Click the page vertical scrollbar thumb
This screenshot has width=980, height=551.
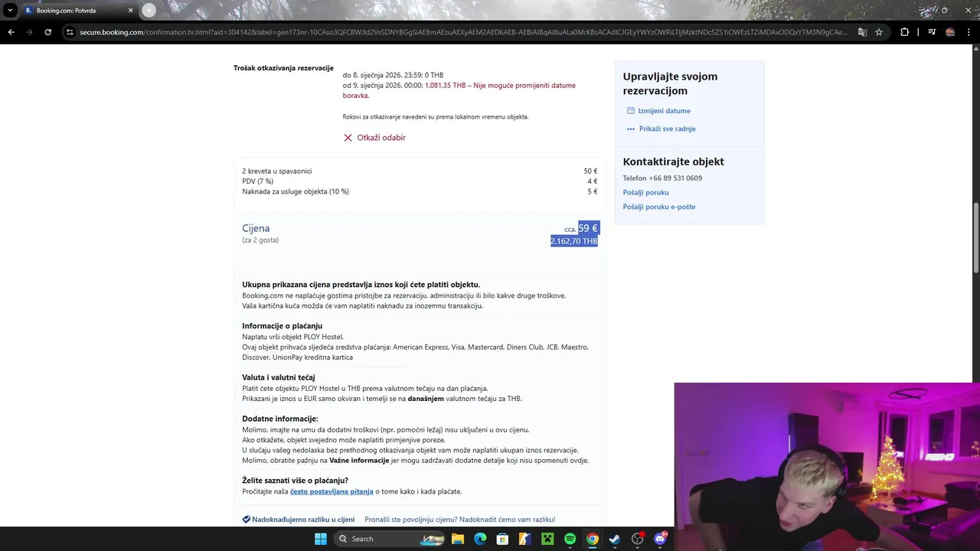coord(975,237)
